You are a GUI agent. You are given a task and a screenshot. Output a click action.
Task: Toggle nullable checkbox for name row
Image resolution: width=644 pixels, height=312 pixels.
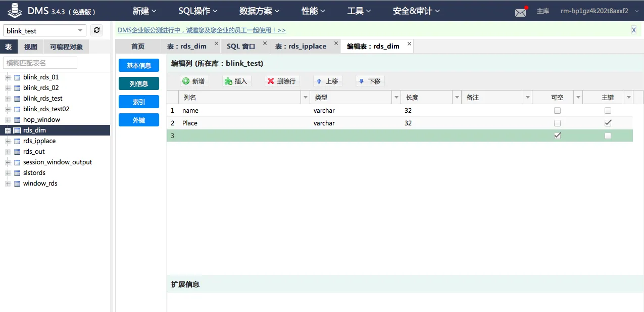coord(557,110)
